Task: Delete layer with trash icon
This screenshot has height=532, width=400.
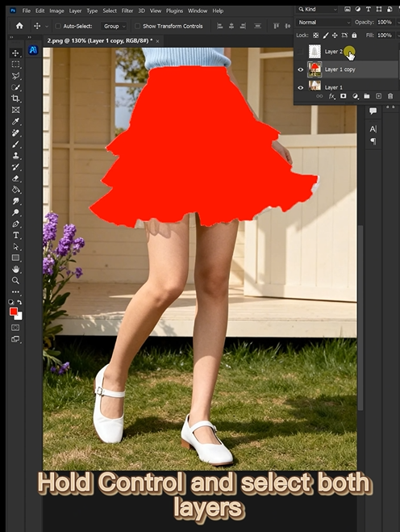Action: [x=390, y=96]
